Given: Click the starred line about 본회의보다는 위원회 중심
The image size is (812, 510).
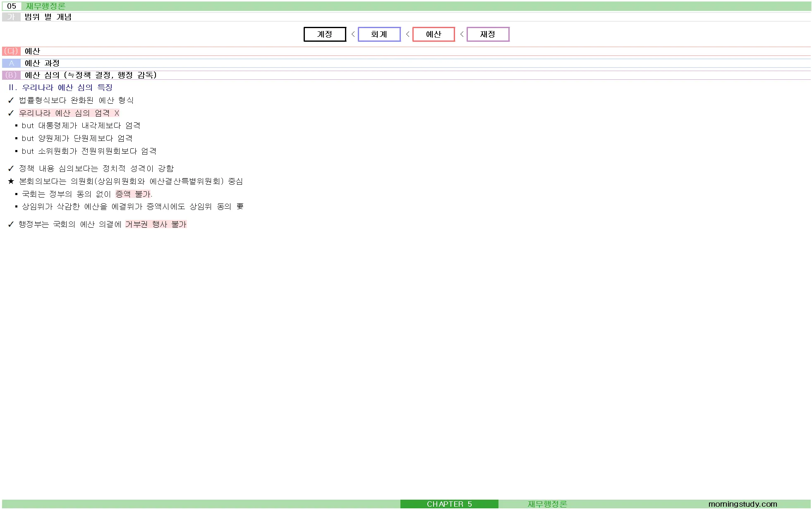Looking at the screenshot, I should (x=131, y=181).
